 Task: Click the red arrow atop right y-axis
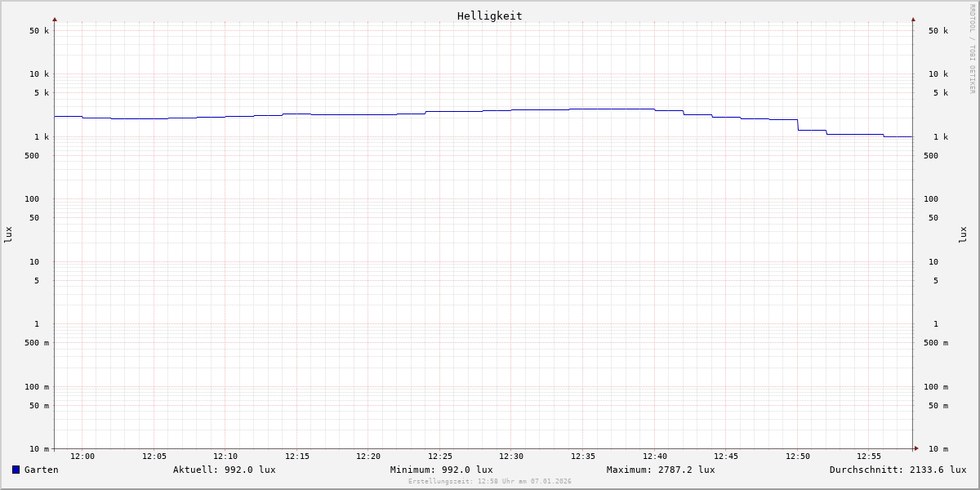(913, 19)
